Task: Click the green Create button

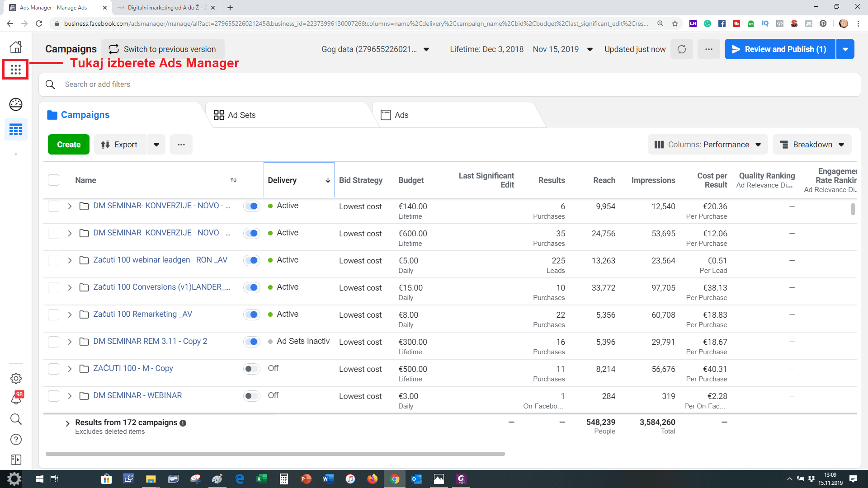Action: (x=69, y=145)
